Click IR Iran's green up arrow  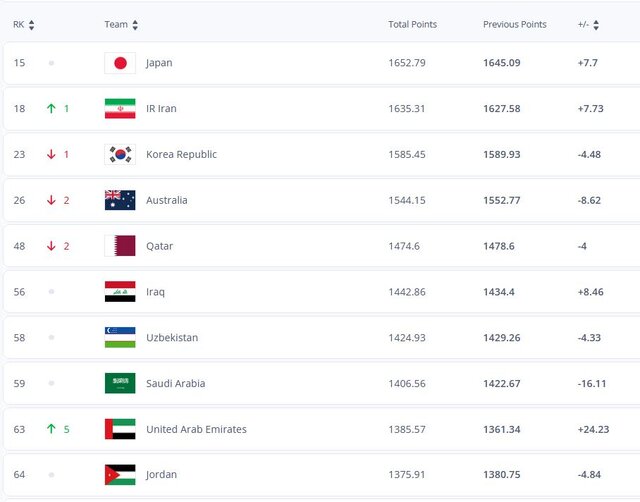click(x=51, y=109)
